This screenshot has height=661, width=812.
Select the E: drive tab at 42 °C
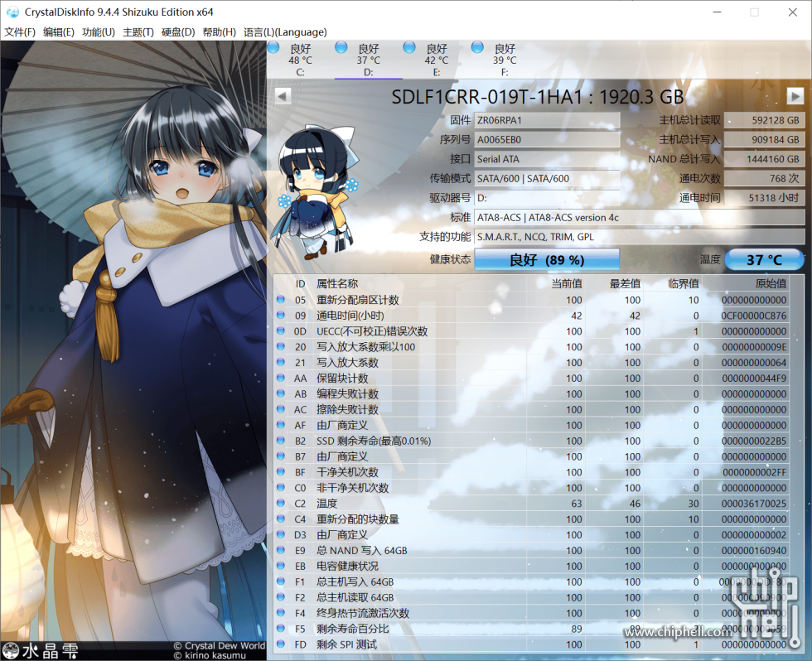click(437, 60)
